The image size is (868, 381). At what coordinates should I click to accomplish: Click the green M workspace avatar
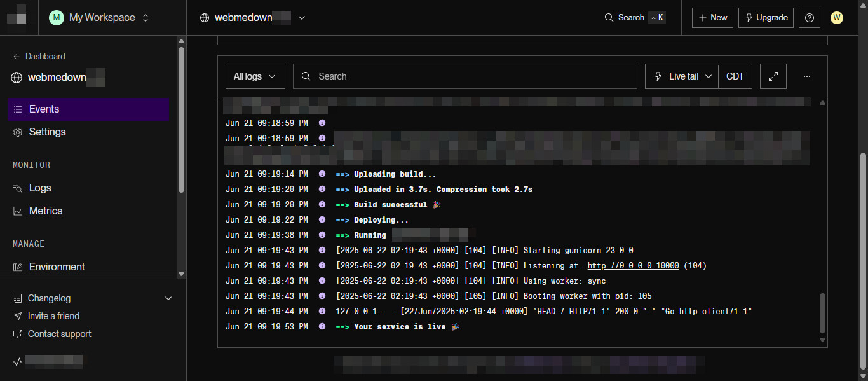pyautogui.click(x=57, y=18)
